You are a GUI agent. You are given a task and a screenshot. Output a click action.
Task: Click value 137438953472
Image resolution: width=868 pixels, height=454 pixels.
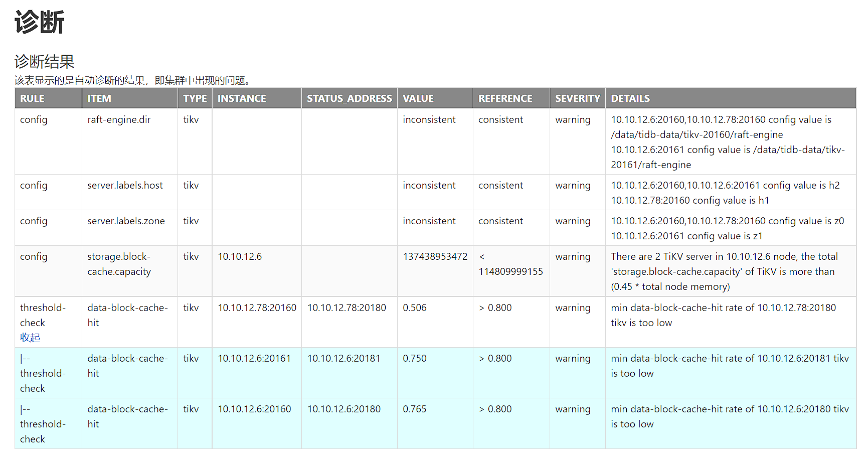(x=435, y=257)
